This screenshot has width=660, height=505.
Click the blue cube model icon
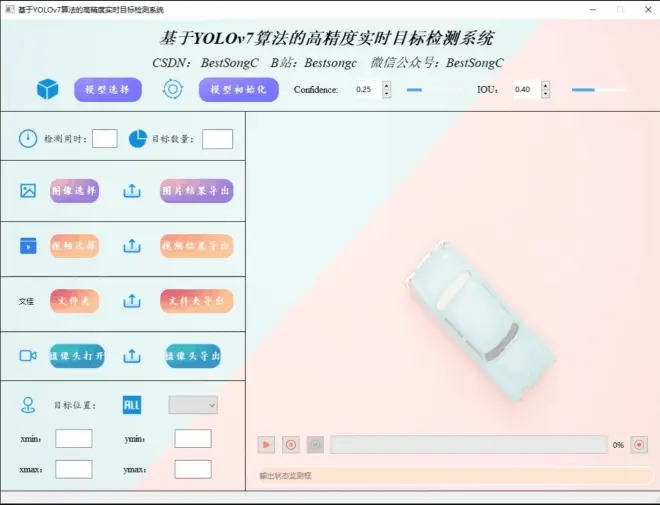(47, 90)
